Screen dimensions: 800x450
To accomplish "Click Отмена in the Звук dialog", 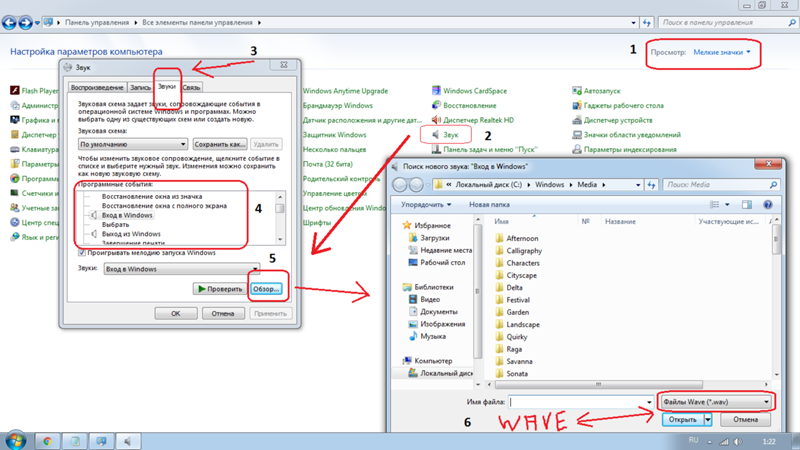I will (x=223, y=313).
